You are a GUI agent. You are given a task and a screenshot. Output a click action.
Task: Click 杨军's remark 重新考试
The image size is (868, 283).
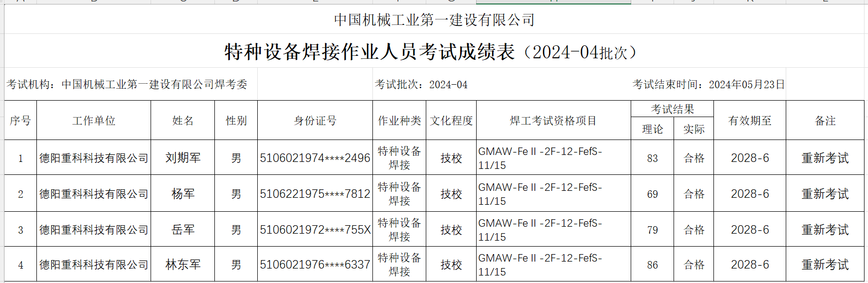click(825, 193)
